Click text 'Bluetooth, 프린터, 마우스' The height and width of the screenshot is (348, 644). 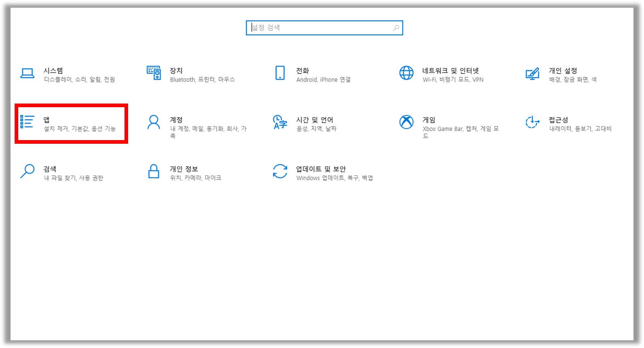coord(202,80)
